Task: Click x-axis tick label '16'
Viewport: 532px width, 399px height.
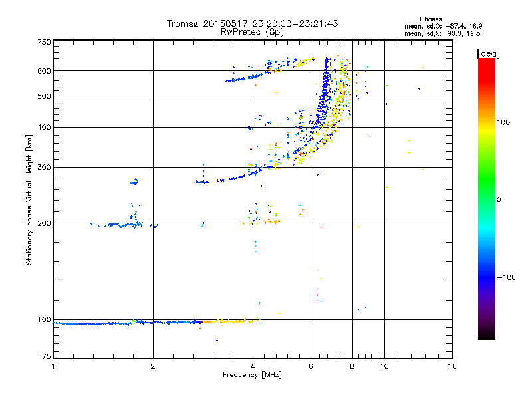Action: click(452, 366)
